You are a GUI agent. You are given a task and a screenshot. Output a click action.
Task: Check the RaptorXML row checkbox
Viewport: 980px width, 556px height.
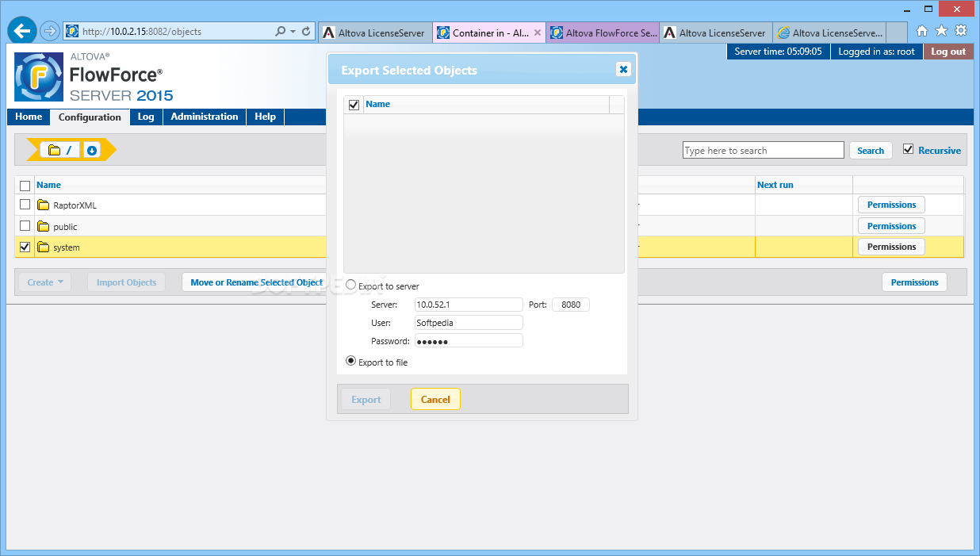[x=25, y=205]
